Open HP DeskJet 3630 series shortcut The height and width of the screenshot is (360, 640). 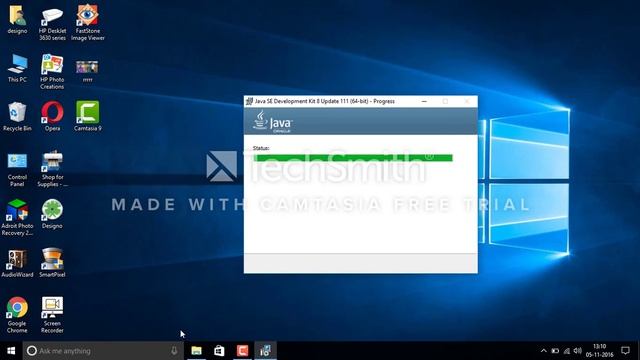pyautogui.click(x=52, y=23)
